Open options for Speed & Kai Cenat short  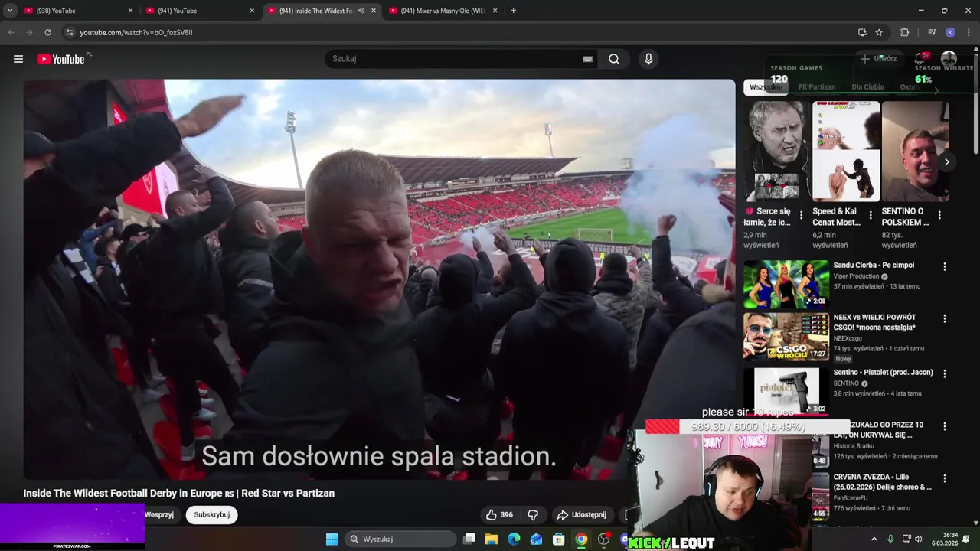870,215
